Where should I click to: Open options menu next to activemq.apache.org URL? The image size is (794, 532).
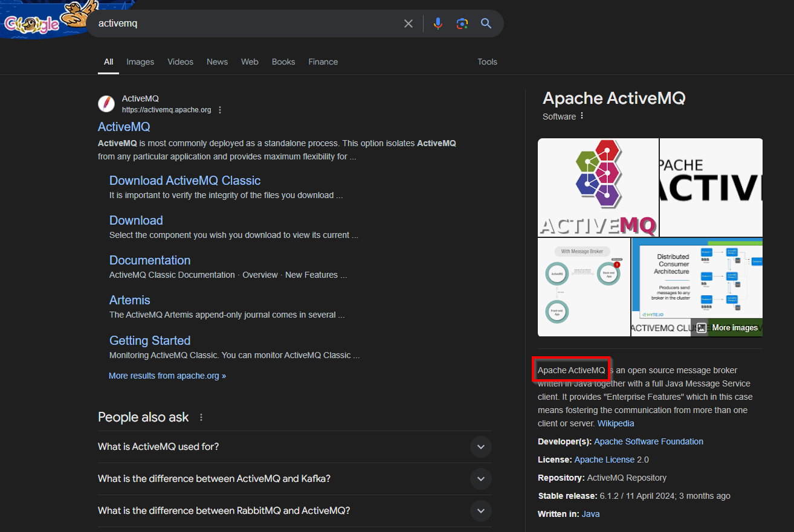pyautogui.click(x=220, y=110)
